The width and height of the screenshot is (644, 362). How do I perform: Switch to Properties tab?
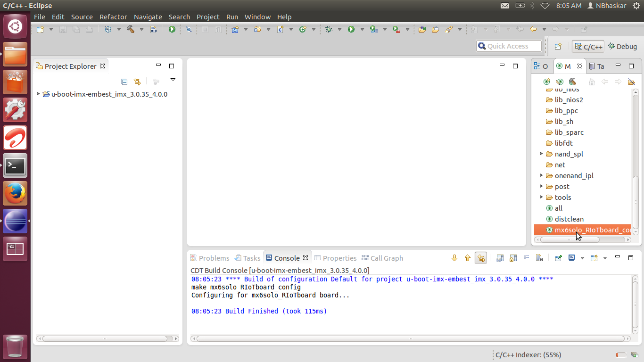pyautogui.click(x=336, y=258)
